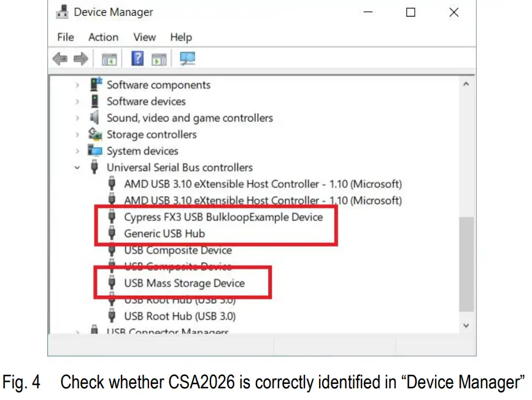Viewport: 532px width, 400px height.
Task: Select the first USB Composite Device entry
Action: pos(178,250)
